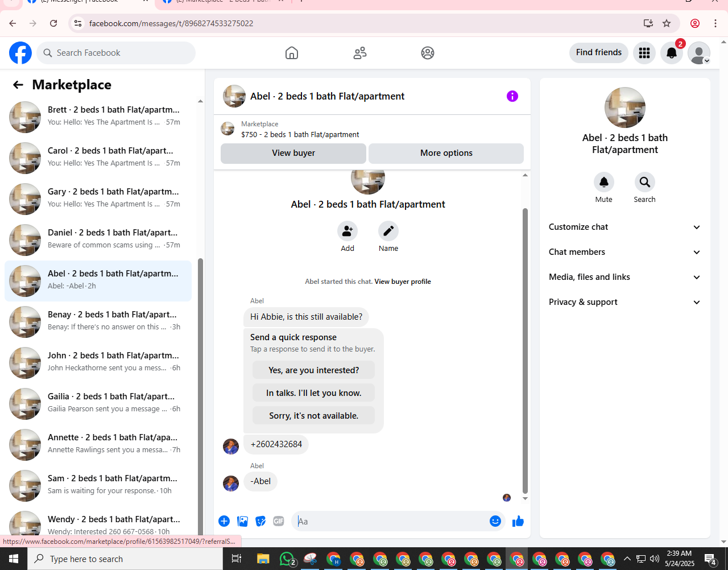Bookmark this page with the star icon
This screenshot has width=728, height=570.
[x=667, y=23]
